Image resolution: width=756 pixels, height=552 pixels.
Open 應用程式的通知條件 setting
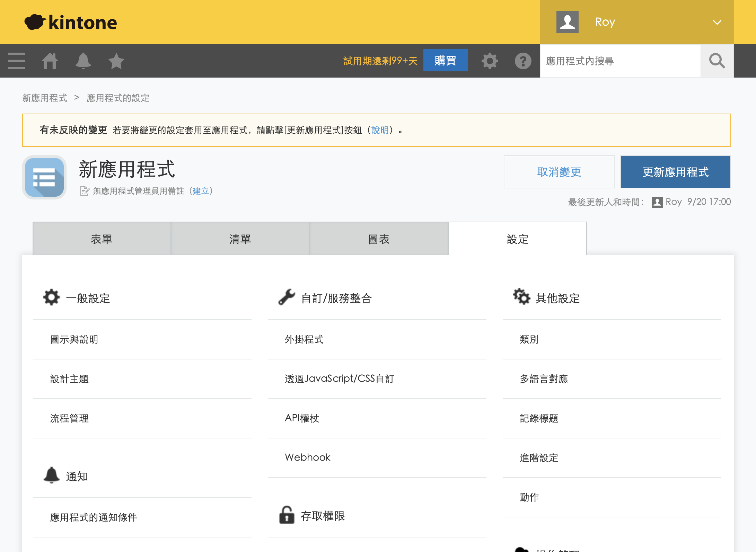[x=142, y=517]
